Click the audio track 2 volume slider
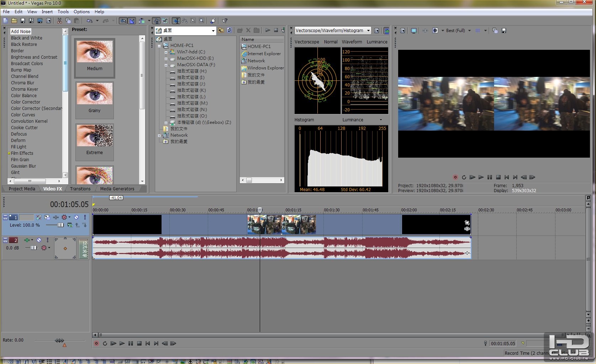This screenshot has width=596, height=364. pyautogui.click(x=33, y=248)
